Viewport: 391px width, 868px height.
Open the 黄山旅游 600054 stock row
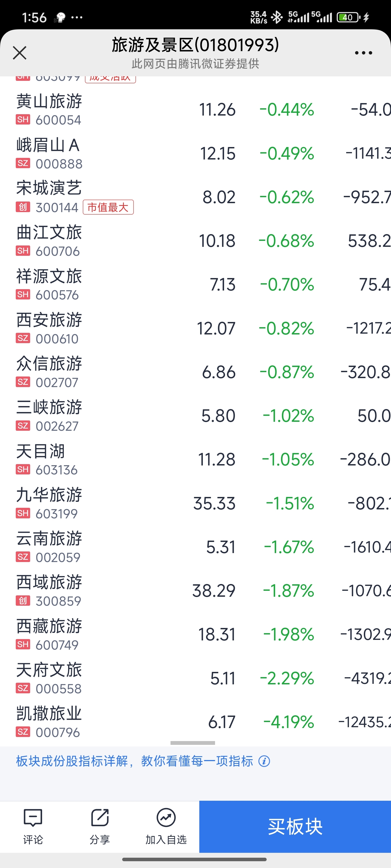196,110
